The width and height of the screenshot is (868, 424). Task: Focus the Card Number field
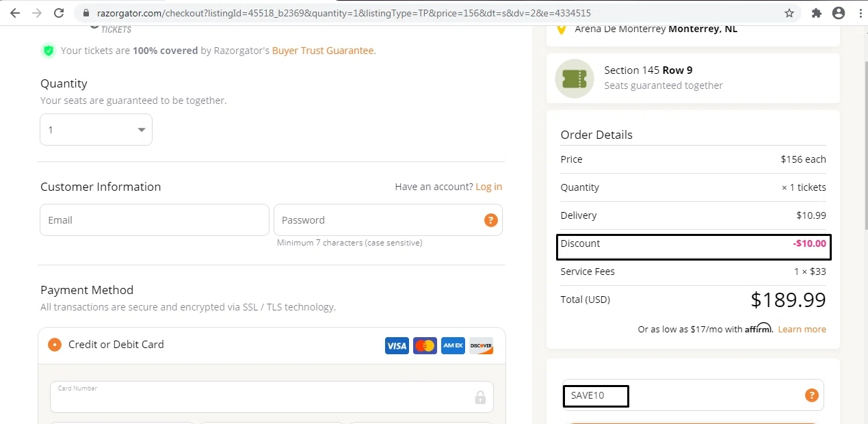[272, 397]
